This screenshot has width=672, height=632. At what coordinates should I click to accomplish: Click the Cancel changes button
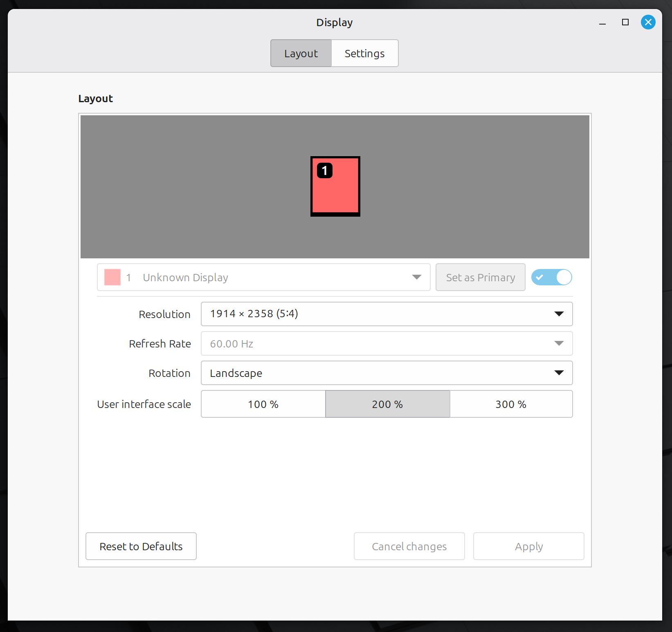point(409,547)
